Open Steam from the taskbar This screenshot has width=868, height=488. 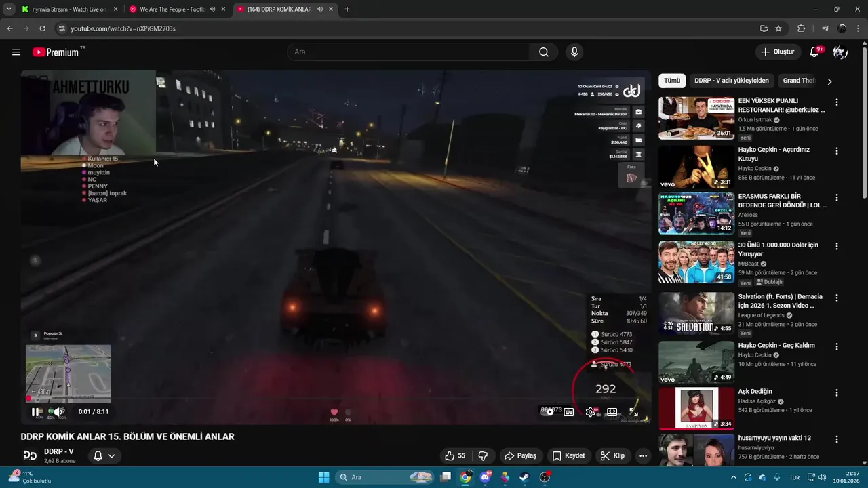(525, 477)
